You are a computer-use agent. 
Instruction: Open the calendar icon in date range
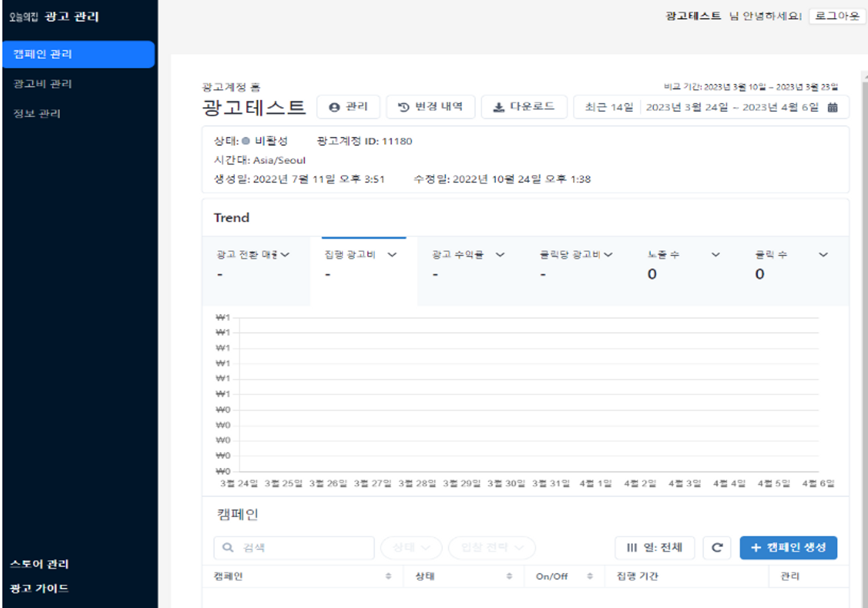coord(832,107)
